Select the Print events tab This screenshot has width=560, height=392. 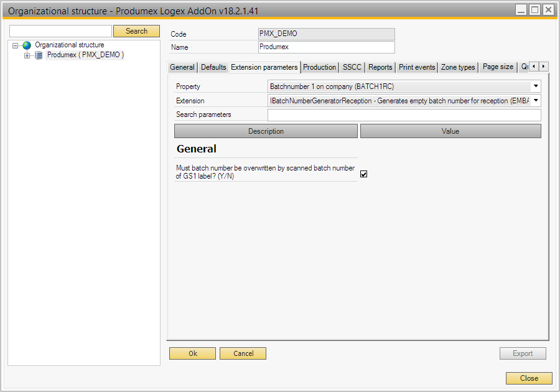point(417,67)
